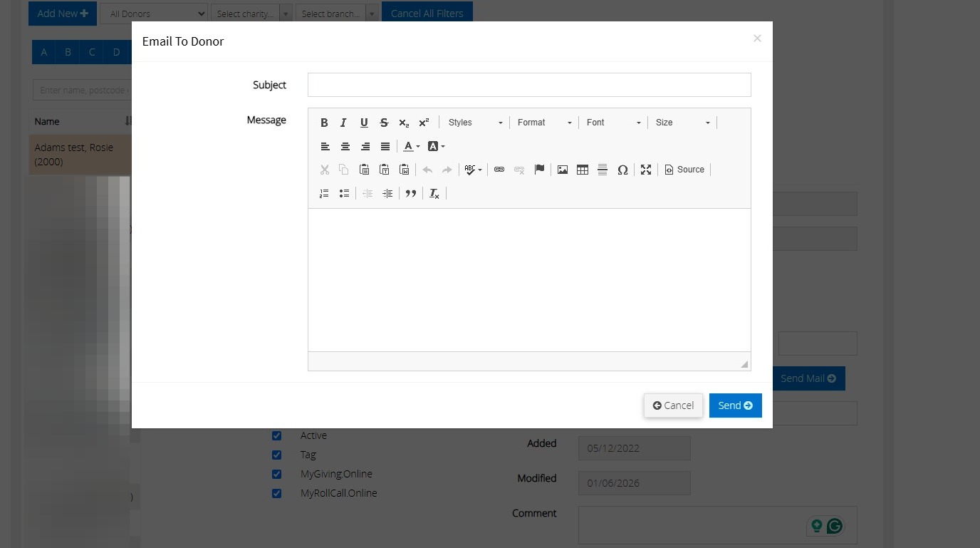
Task: View editor Source code
Action: (684, 170)
